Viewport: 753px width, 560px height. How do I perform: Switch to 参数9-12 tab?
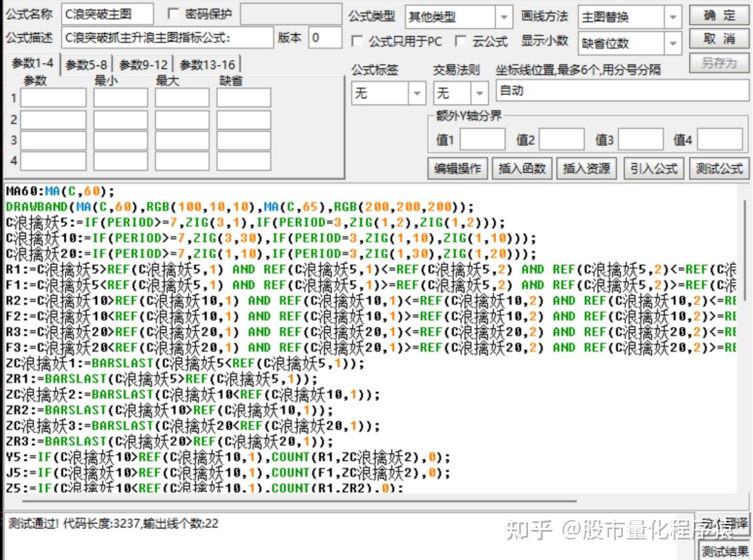click(143, 65)
